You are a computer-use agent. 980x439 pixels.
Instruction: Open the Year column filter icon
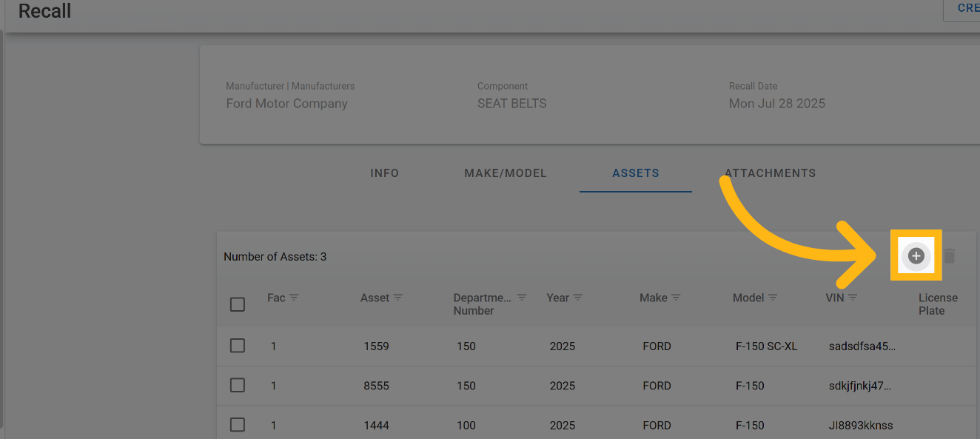(578, 298)
